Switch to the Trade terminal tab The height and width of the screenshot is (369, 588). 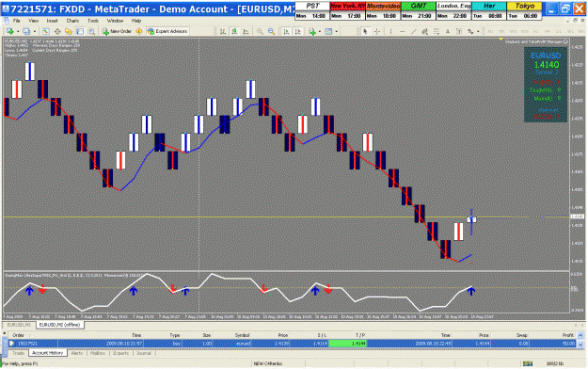click(18, 353)
